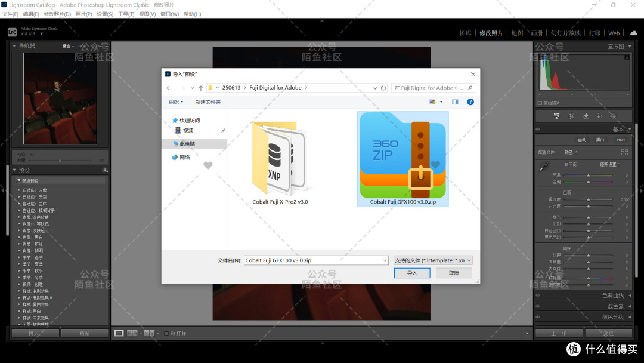
Task: Collapse the Presets panel
Action: 14,170
